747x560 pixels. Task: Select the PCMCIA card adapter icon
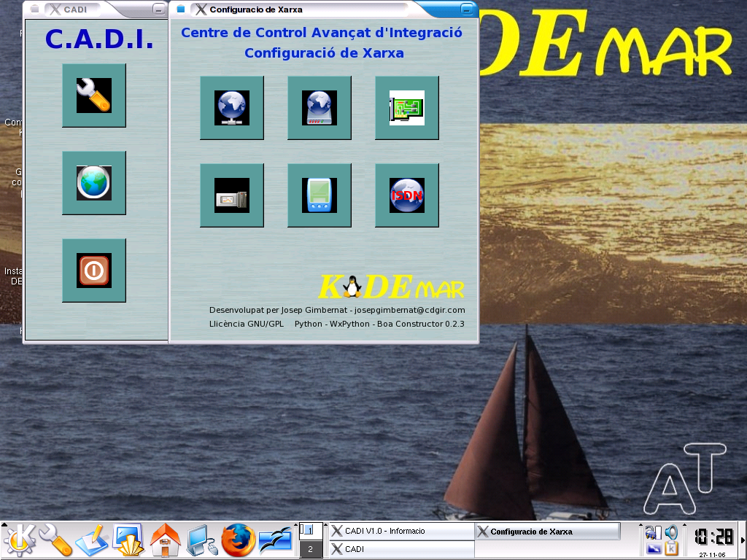[x=232, y=195]
